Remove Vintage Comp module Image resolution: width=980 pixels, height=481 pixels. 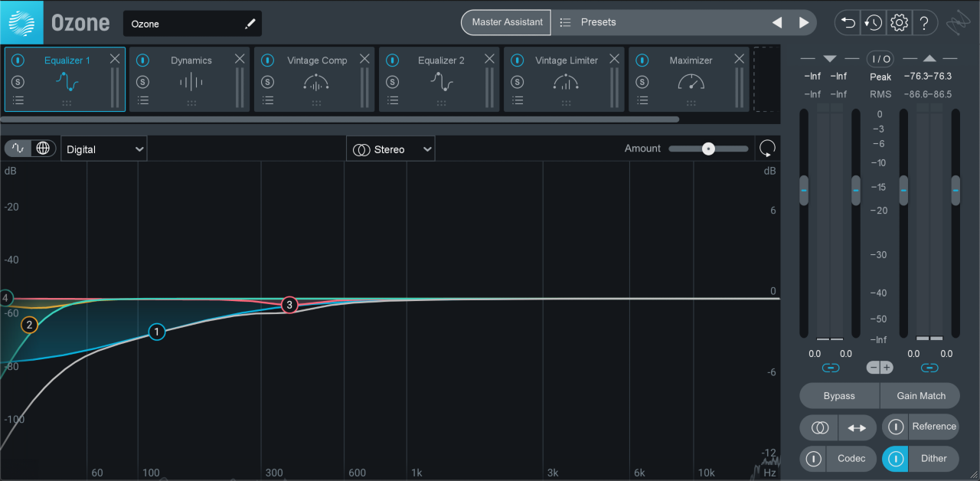click(364, 59)
